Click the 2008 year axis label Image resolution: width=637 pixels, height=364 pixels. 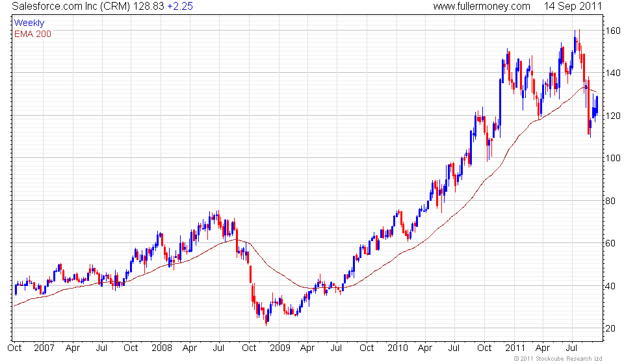coord(162,348)
